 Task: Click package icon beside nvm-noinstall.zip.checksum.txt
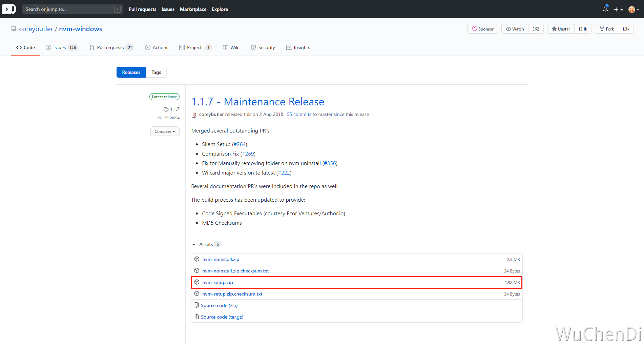[x=197, y=271]
